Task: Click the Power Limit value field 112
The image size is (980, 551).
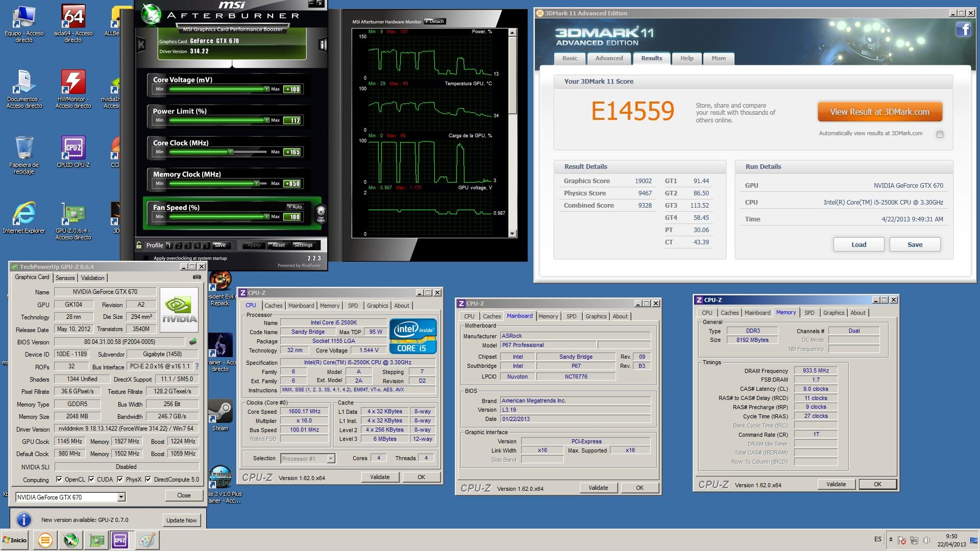Action: (292, 120)
